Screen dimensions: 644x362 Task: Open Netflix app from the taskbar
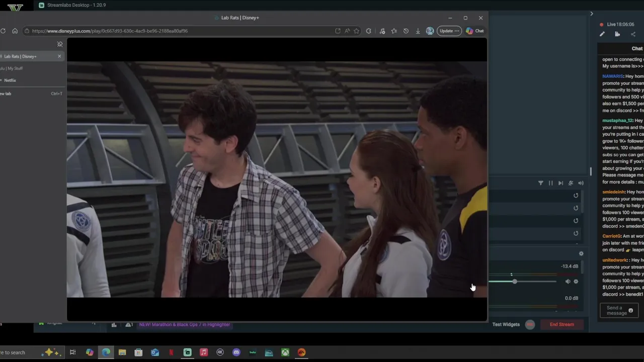pos(171,352)
